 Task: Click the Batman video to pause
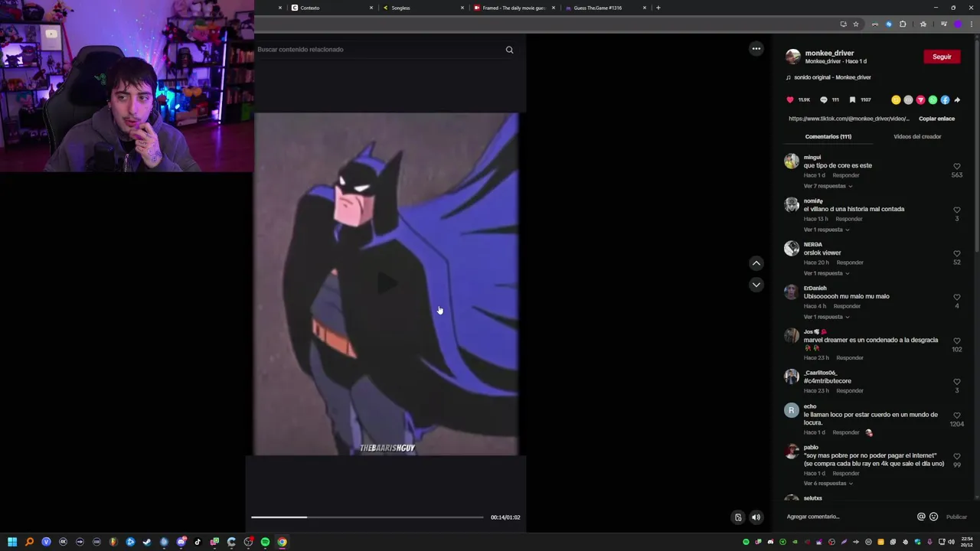[x=386, y=284]
